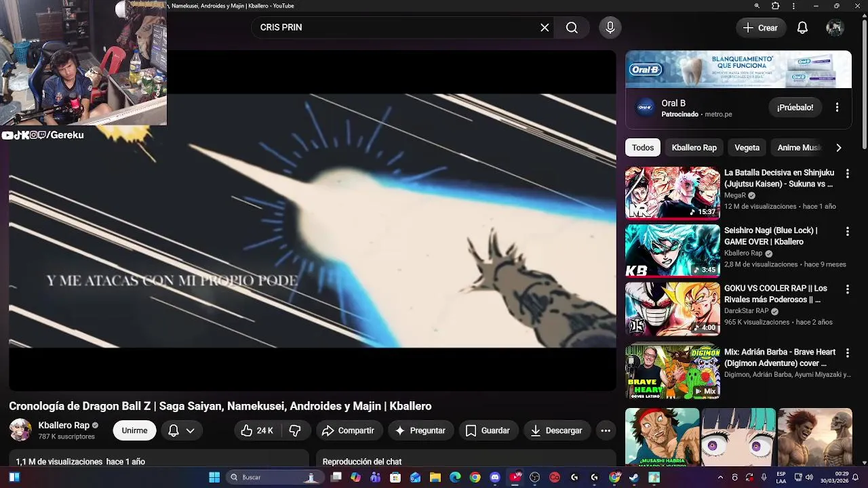
Task: Open Steam from the taskbar
Action: [634, 477]
